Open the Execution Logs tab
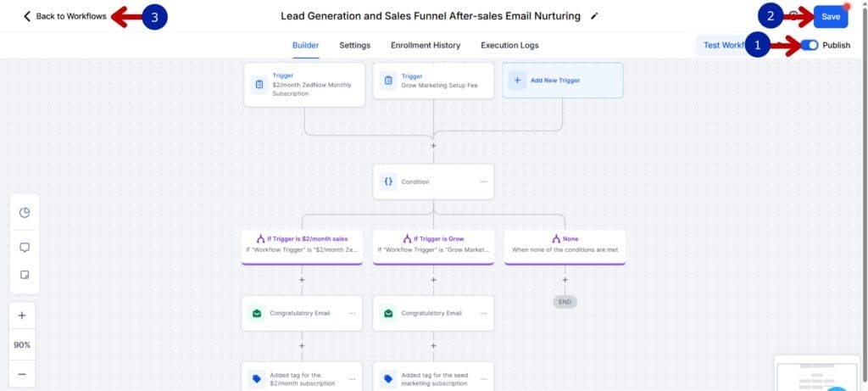868x391 pixels. (509, 46)
